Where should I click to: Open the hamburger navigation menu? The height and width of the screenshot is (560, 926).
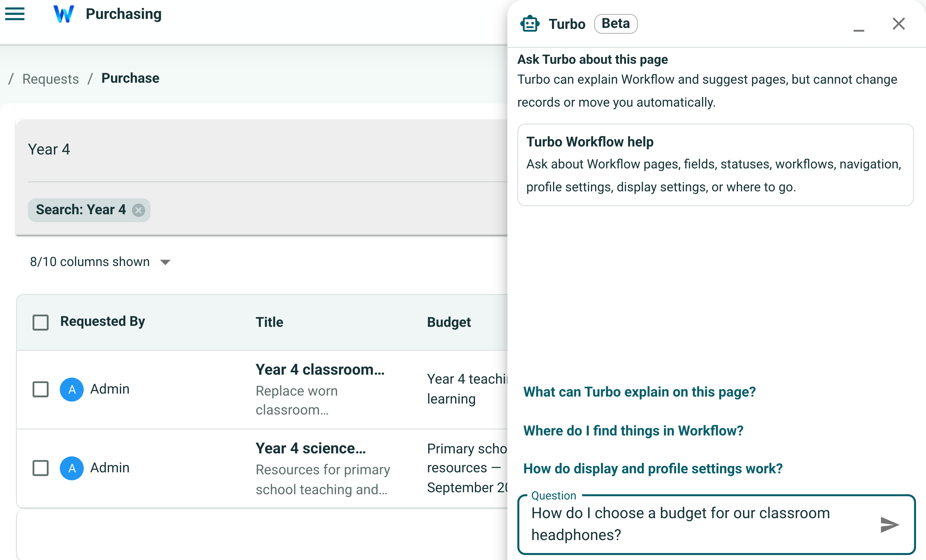[x=15, y=14]
